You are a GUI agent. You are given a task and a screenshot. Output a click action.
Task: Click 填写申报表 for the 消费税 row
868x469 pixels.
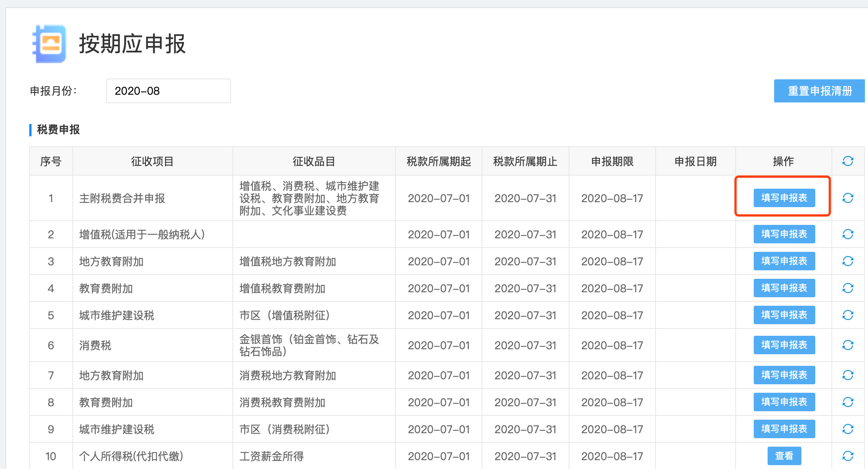(x=784, y=345)
